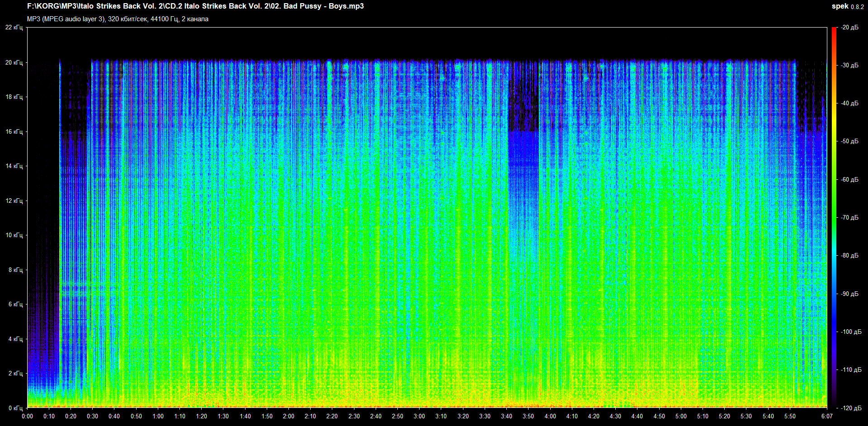868x426 pixels.
Task: Click the 4 кГц frequency axis label
Action: click(x=15, y=339)
